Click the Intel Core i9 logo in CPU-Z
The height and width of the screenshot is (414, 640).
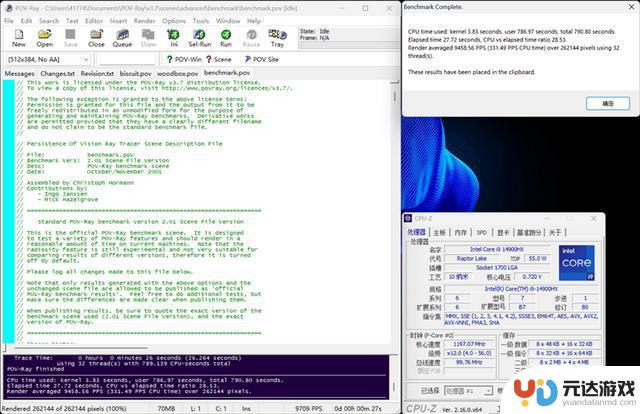tap(576, 263)
